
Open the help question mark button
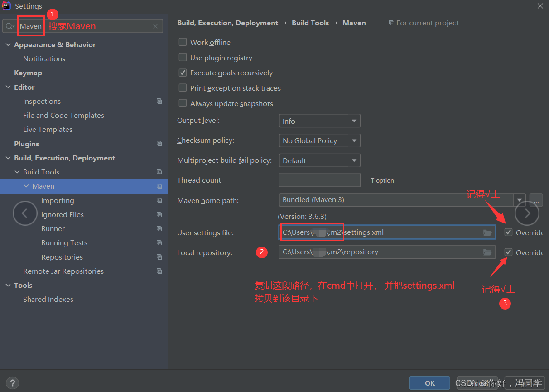coord(13,382)
